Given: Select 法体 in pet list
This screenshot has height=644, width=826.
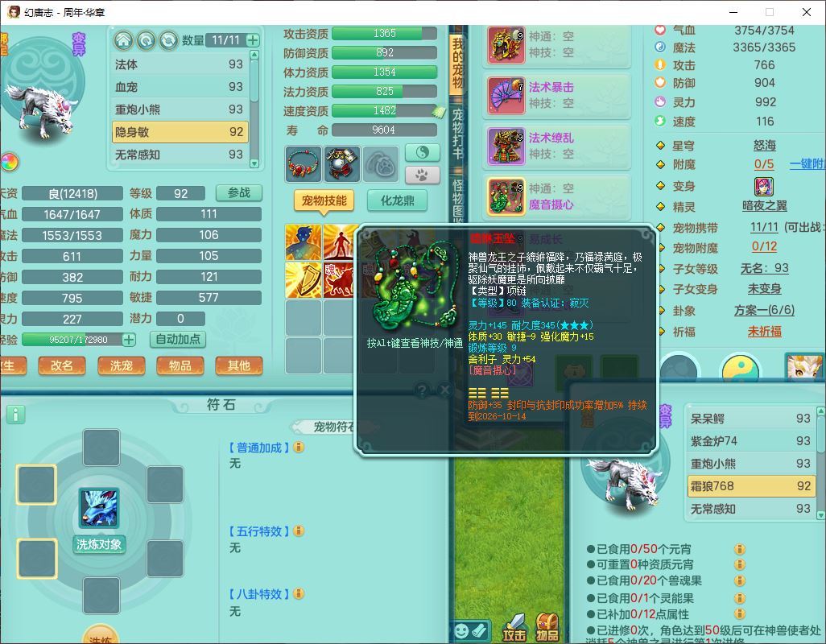Looking at the screenshot, I should click(x=179, y=64).
